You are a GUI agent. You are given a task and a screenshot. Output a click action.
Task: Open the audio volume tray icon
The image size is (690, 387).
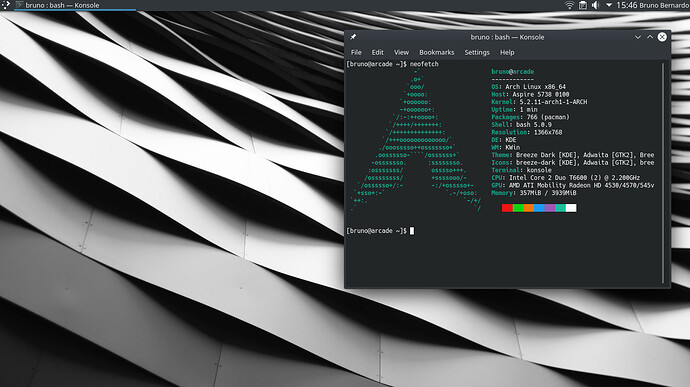[595, 5]
